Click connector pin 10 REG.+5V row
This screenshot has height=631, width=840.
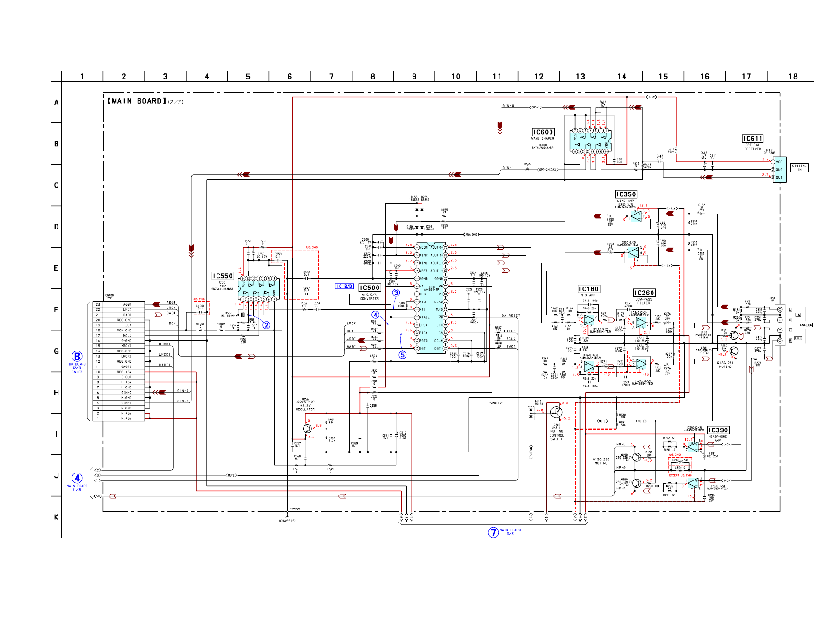[x=118, y=372]
